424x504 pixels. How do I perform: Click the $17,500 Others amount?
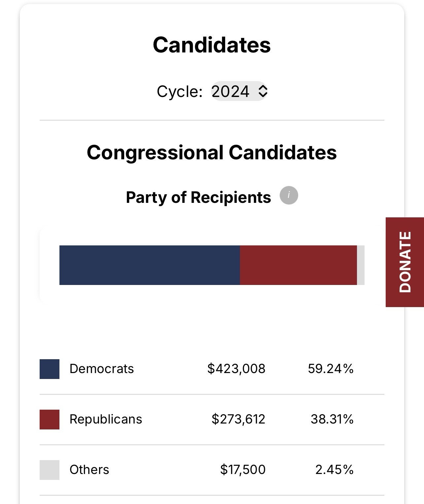(x=243, y=470)
